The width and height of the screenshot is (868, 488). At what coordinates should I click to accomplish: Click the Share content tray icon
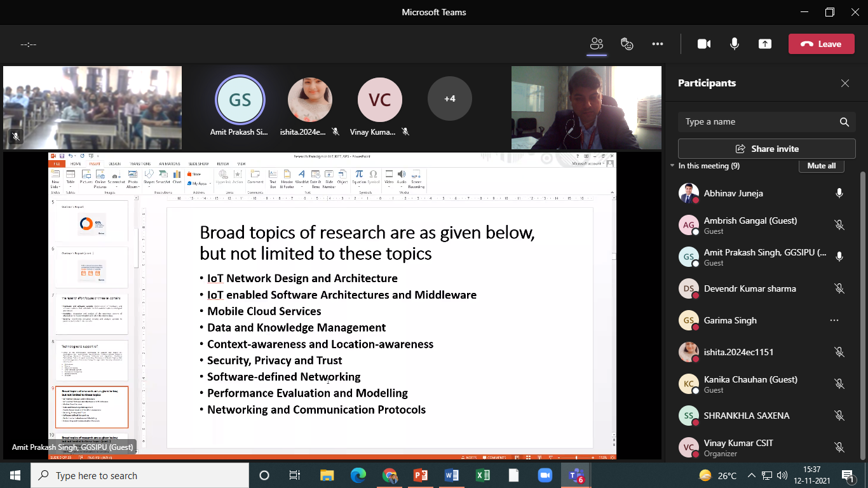point(765,44)
